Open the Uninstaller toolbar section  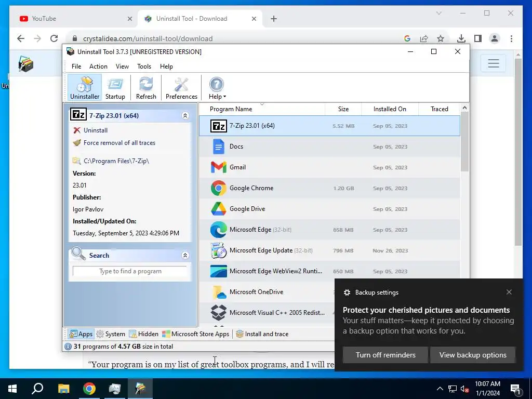(85, 88)
